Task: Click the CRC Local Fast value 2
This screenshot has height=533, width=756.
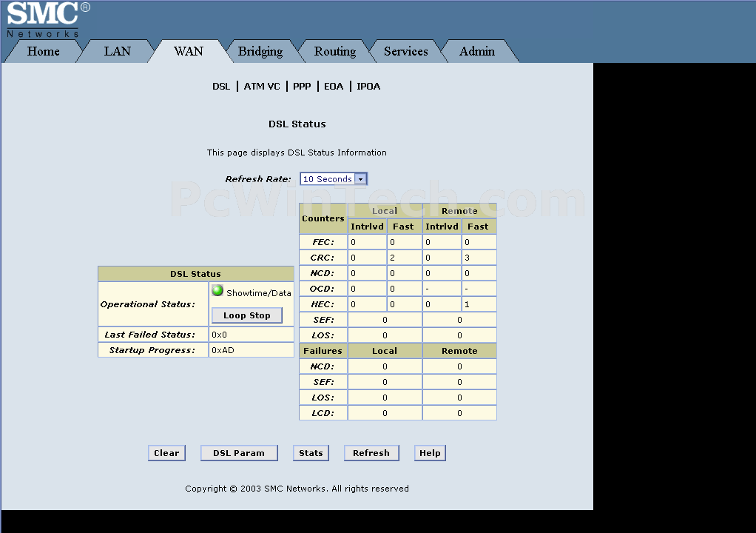Action: click(393, 258)
